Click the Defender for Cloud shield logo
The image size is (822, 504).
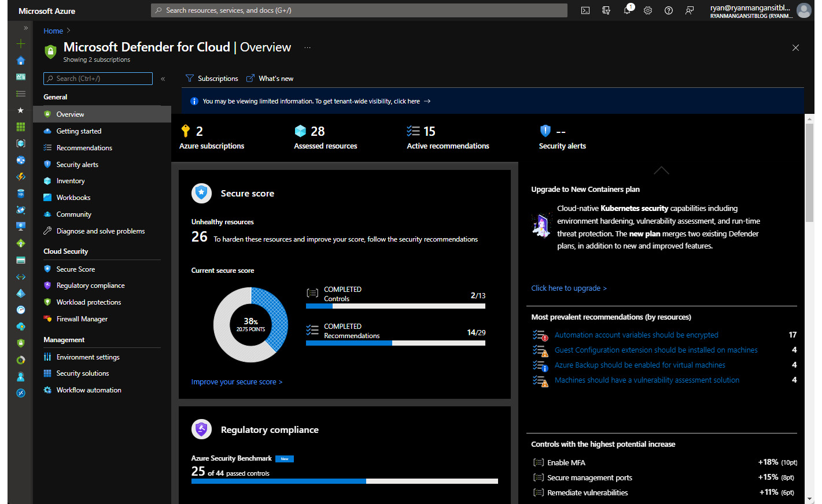51,52
